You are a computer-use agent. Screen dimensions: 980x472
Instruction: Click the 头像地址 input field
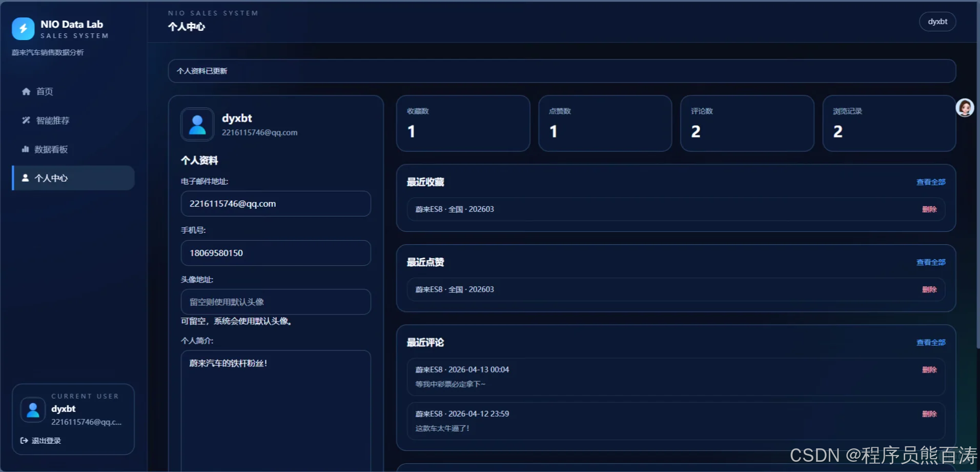point(276,302)
